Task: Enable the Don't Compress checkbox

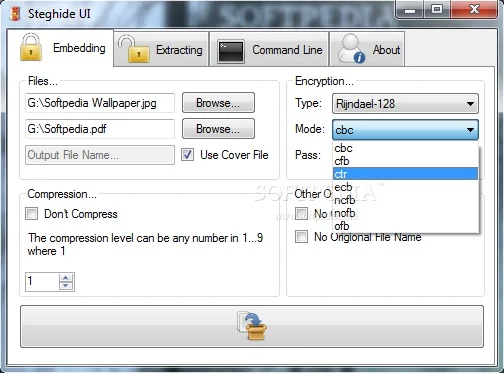Action: coord(32,214)
